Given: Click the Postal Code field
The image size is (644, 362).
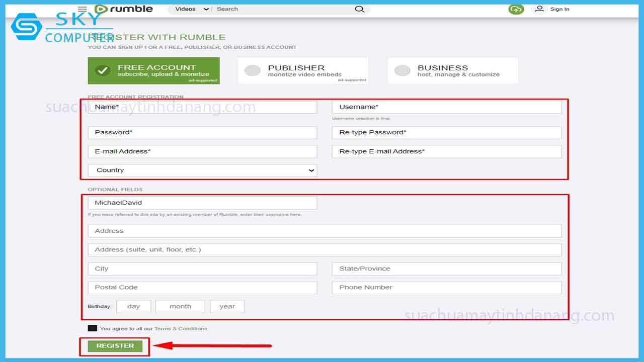Looking at the screenshot, I should point(203,288).
